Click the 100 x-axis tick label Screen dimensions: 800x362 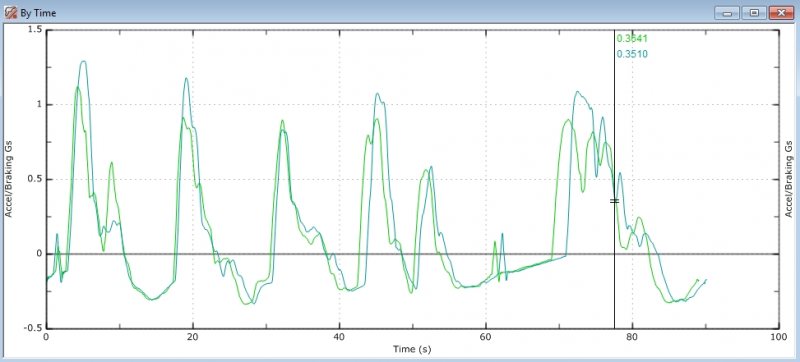(x=778, y=338)
